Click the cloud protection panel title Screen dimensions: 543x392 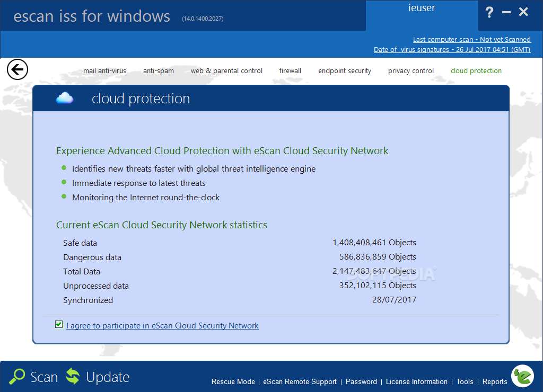141,99
